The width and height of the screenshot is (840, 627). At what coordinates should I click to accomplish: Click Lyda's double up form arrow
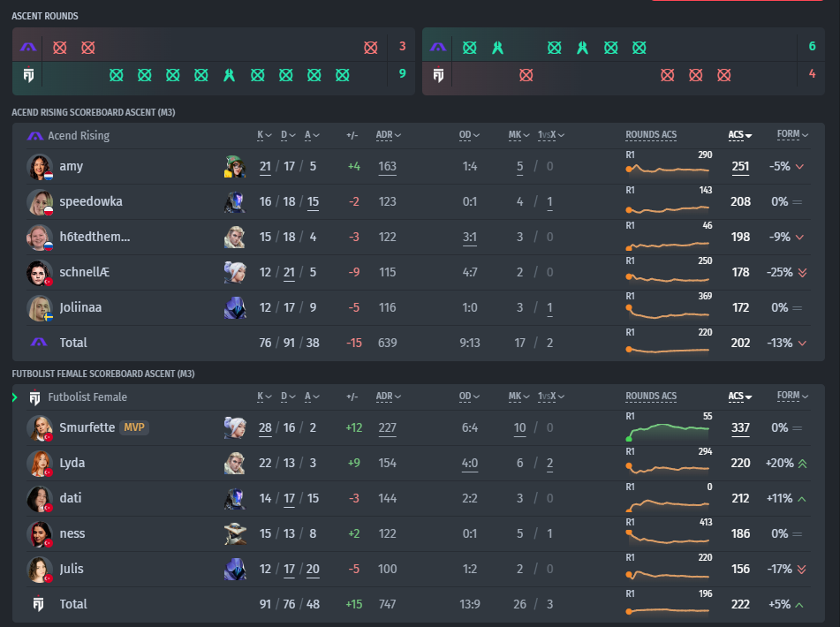tap(802, 464)
